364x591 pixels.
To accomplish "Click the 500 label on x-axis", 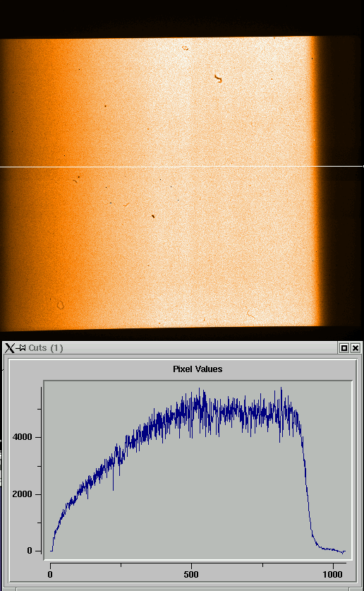I will pos(191,575).
